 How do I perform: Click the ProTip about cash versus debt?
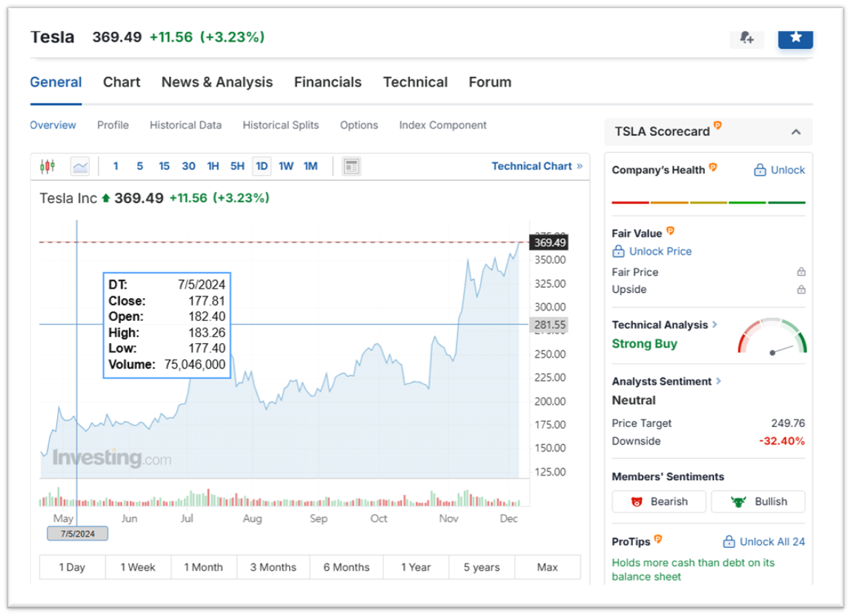tap(693, 569)
